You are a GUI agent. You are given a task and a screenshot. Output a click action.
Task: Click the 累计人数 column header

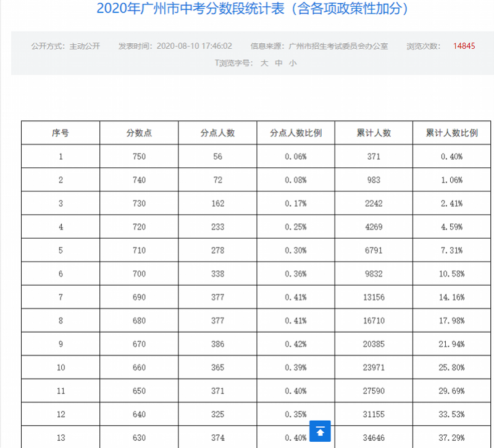pyautogui.click(x=374, y=133)
